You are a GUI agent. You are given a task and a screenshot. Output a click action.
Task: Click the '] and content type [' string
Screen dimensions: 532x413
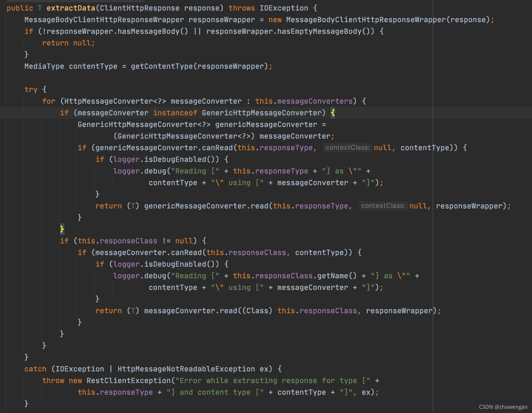(215, 392)
